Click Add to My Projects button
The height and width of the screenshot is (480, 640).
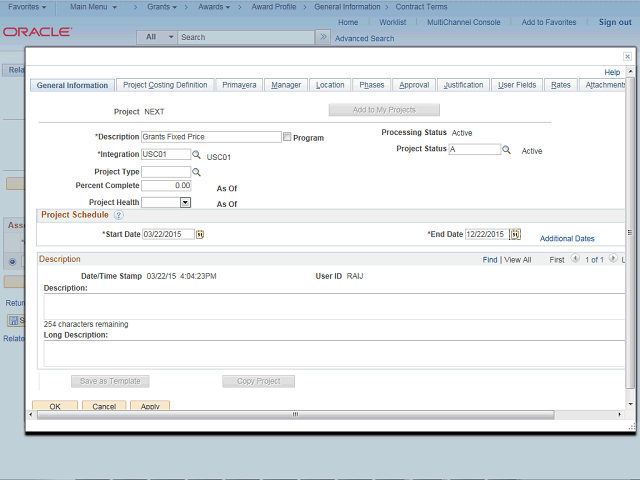384,110
